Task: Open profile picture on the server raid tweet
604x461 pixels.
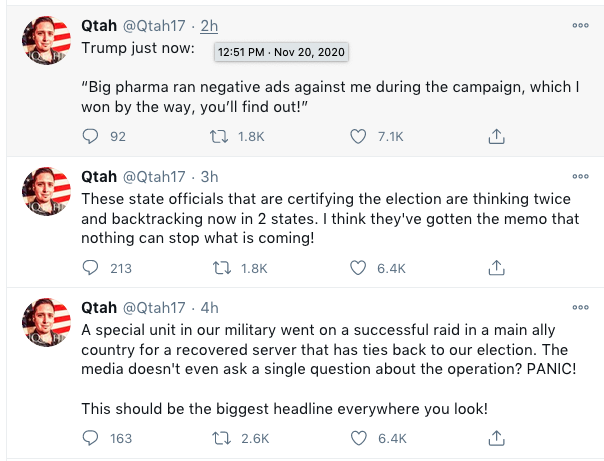Action: coord(46,324)
